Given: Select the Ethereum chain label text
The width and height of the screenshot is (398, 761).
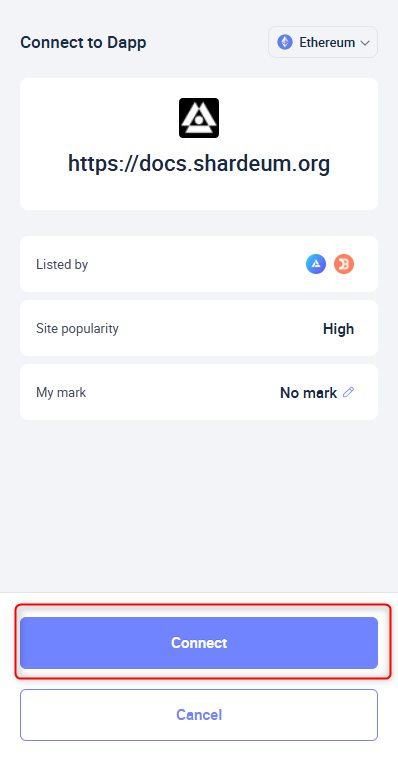Looking at the screenshot, I should 327,42.
